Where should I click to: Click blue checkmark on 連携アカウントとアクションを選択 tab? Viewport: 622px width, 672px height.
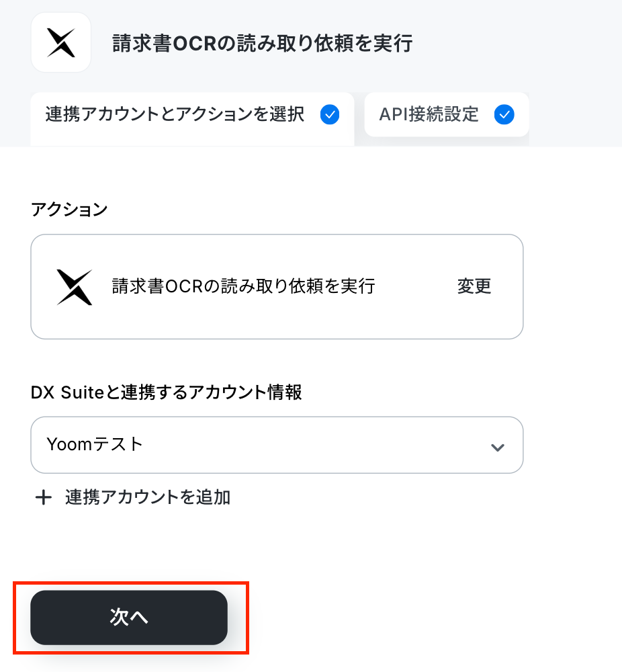tap(330, 114)
